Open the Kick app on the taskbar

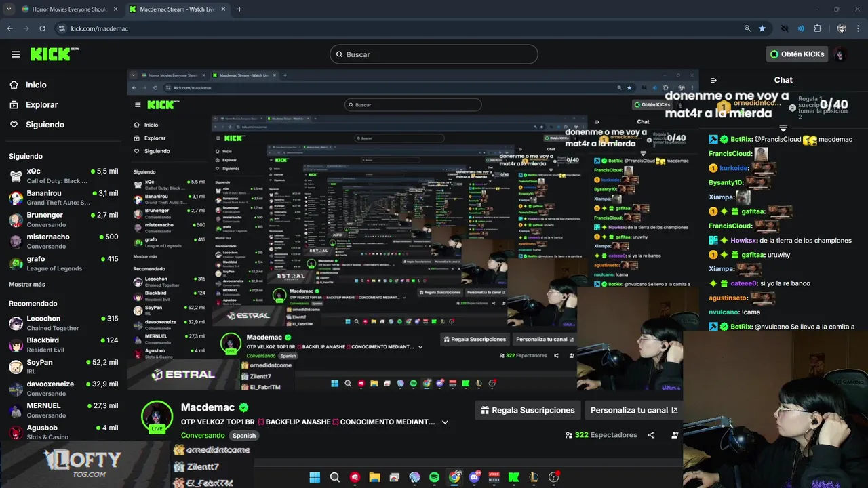514,477
